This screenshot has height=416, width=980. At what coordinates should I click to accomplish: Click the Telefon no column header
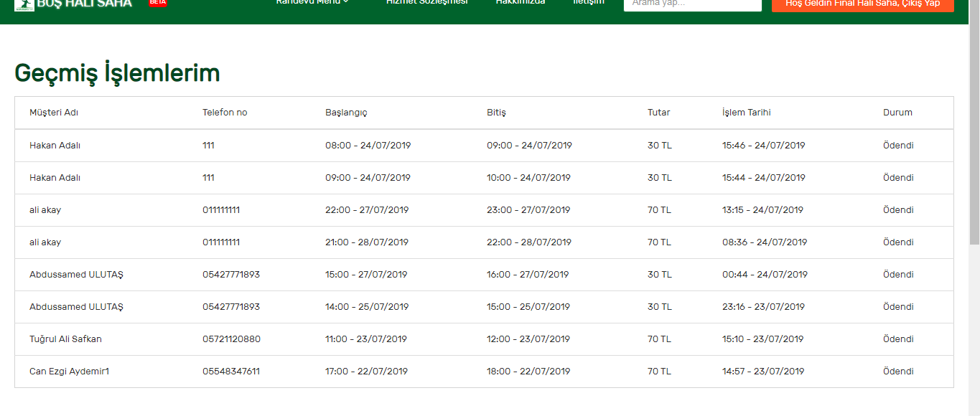coord(225,113)
